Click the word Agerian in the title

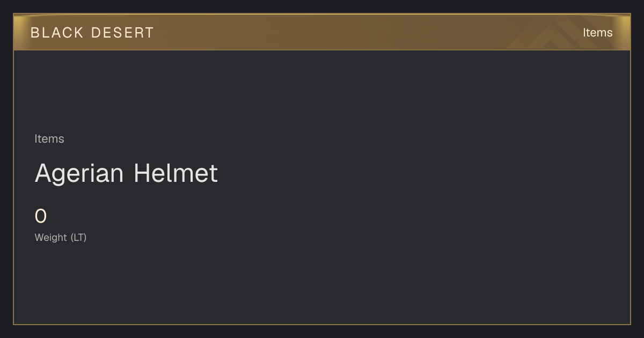pos(79,174)
